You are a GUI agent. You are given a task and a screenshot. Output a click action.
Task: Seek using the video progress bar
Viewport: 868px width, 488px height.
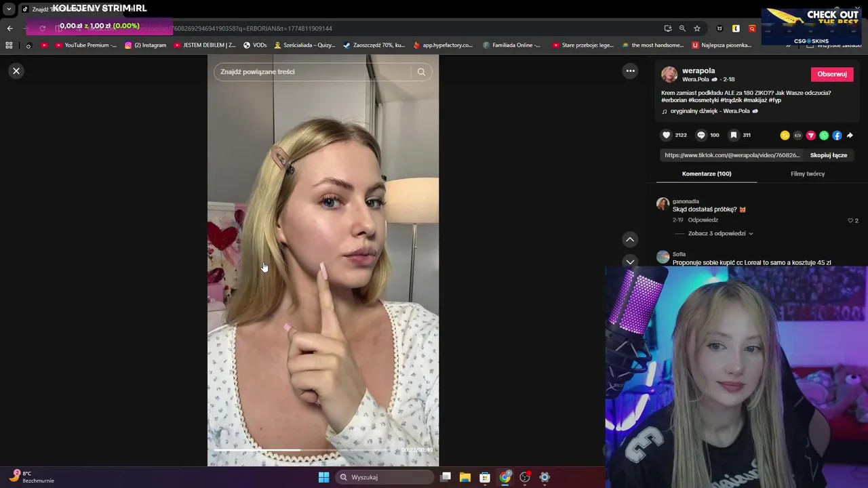click(304, 449)
